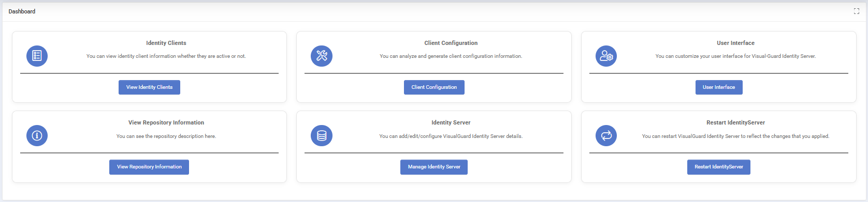Screen dimensions: 868x202
Task: Select the Dashboard panel title
Action: click(22, 11)
